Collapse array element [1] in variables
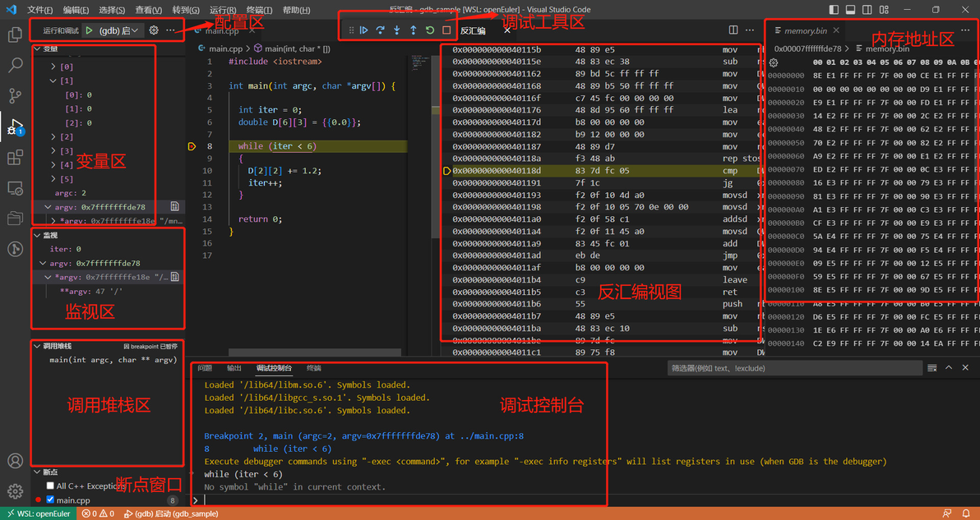 click(53, 81)
